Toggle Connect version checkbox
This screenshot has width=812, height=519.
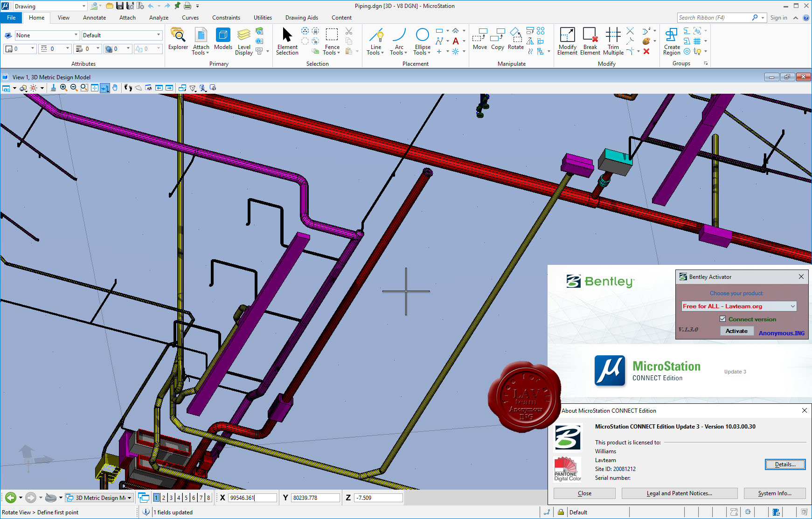[x=722, y=319]
